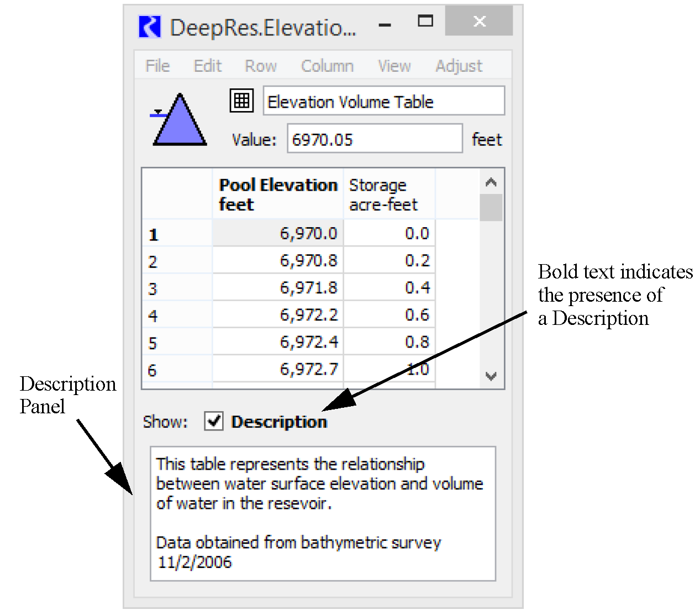Click the vertical scrollbar thumb

point(491,208)
